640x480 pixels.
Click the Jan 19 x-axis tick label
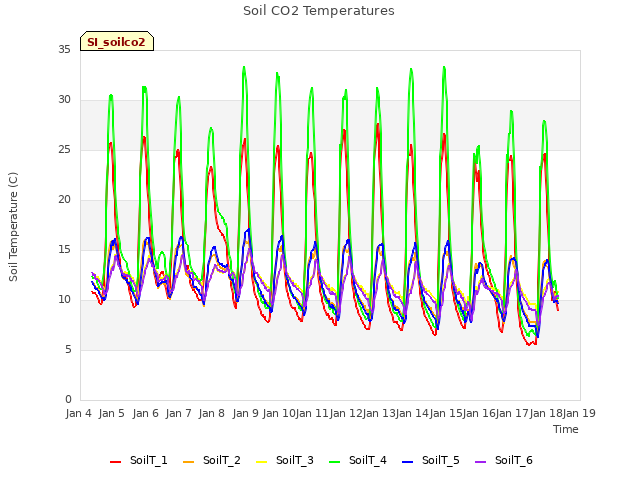pos(579,413)
